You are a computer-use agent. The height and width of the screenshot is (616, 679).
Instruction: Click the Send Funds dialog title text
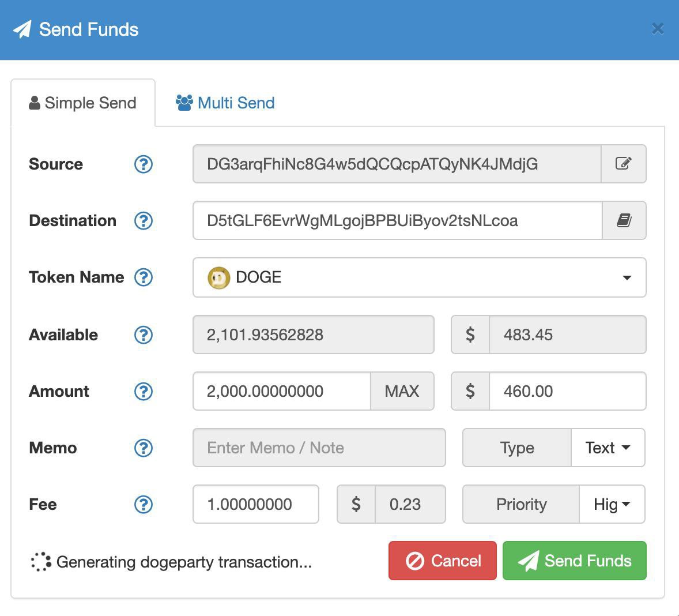click(89, 29)
